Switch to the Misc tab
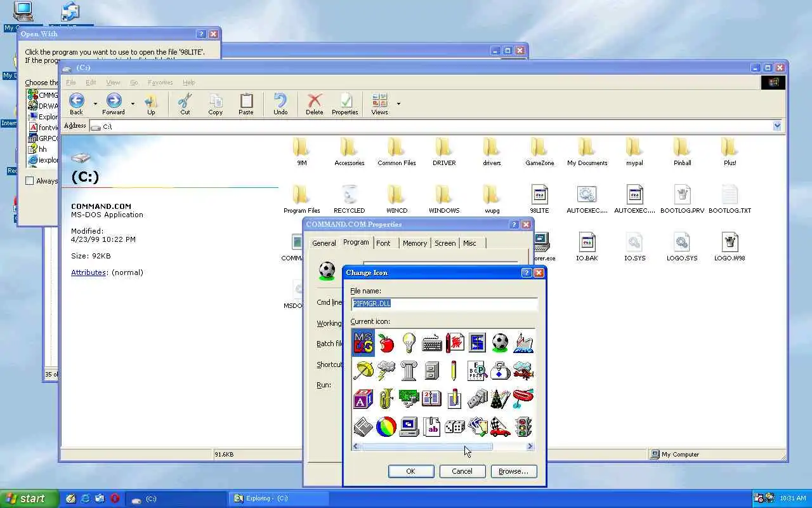Screen dimensions: 812x508 [469, 243]
